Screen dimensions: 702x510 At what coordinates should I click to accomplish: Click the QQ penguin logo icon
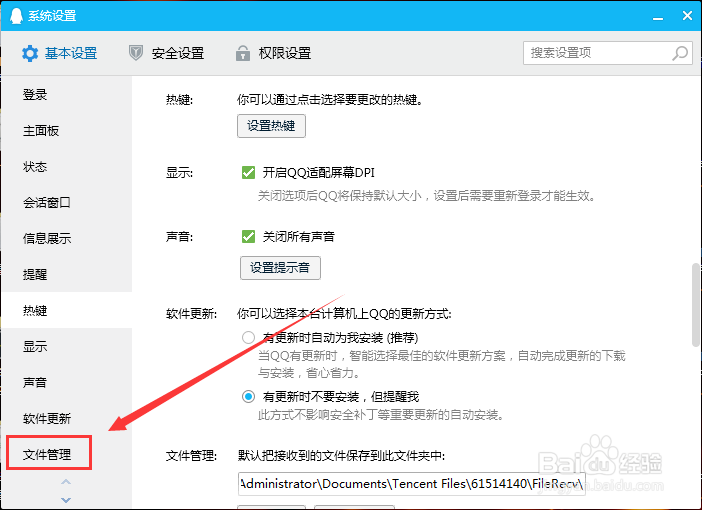tap(17, 16)
